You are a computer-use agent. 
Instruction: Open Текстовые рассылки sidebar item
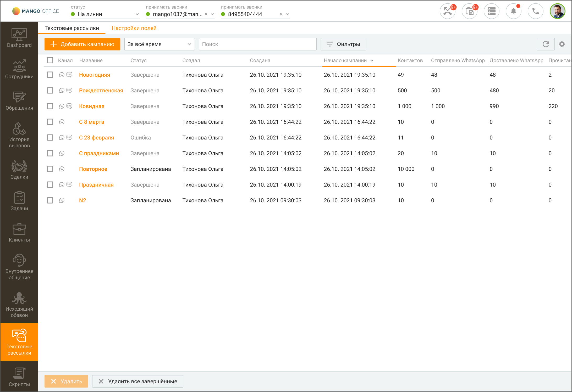click(19, 342)
